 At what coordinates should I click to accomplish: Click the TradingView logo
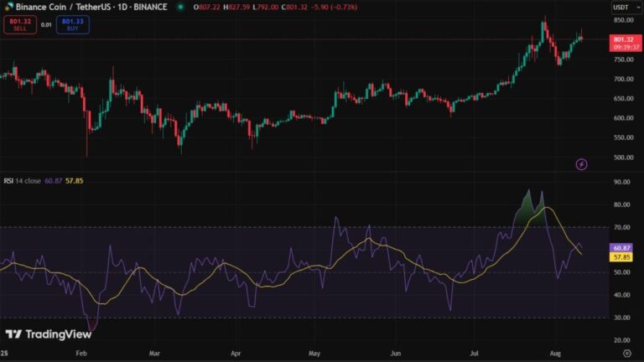(49, 334)
